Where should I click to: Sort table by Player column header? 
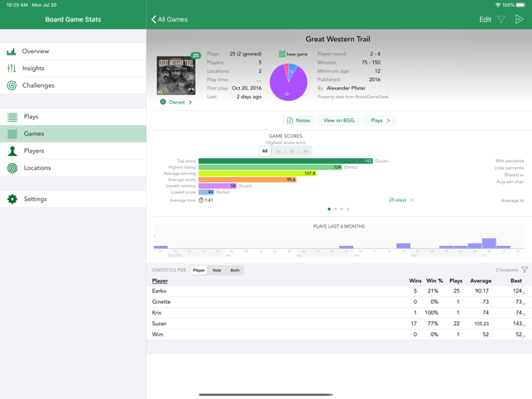pos(160,281)
